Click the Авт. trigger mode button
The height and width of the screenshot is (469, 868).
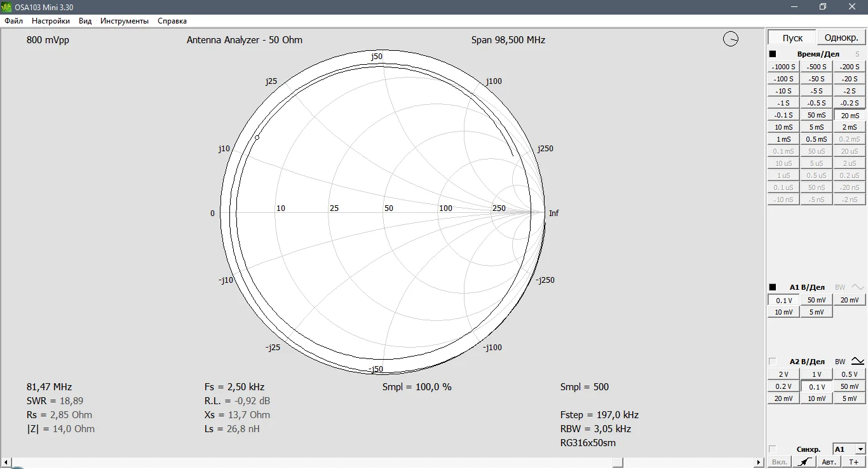click(829, 462)
